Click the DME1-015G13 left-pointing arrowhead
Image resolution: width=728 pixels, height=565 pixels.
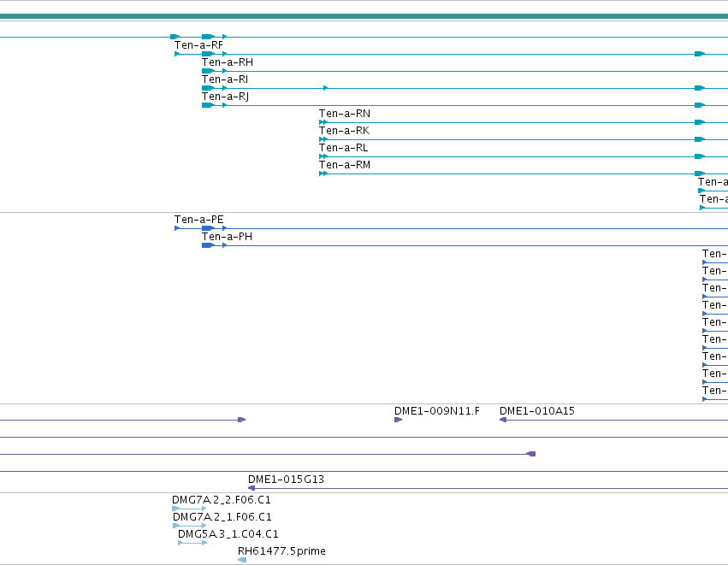pyautogui.click(x=252, y=488)
